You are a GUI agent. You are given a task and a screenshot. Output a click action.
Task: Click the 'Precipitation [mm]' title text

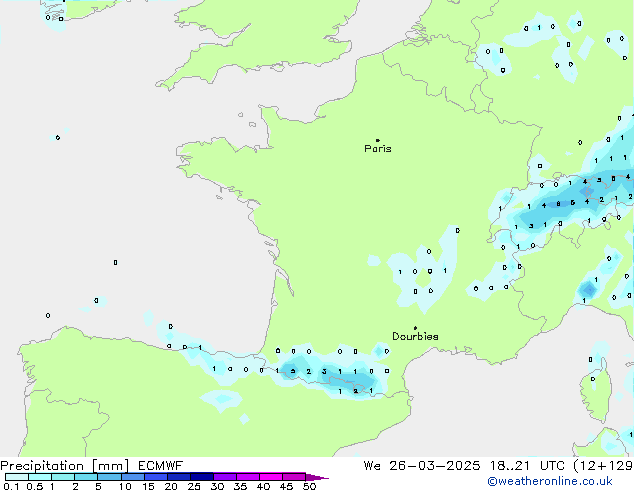point(65,466)
